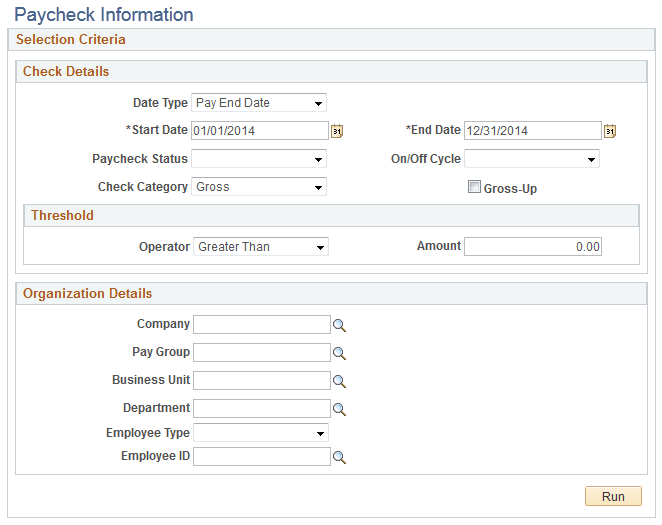Click the Employee ID input field

click(x=262, y=457)
